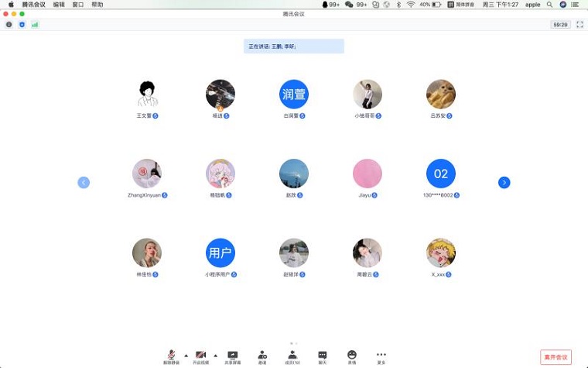Click the blue security shield icon
This screenshot has height=368, width=588.
[x=22, y=25]
